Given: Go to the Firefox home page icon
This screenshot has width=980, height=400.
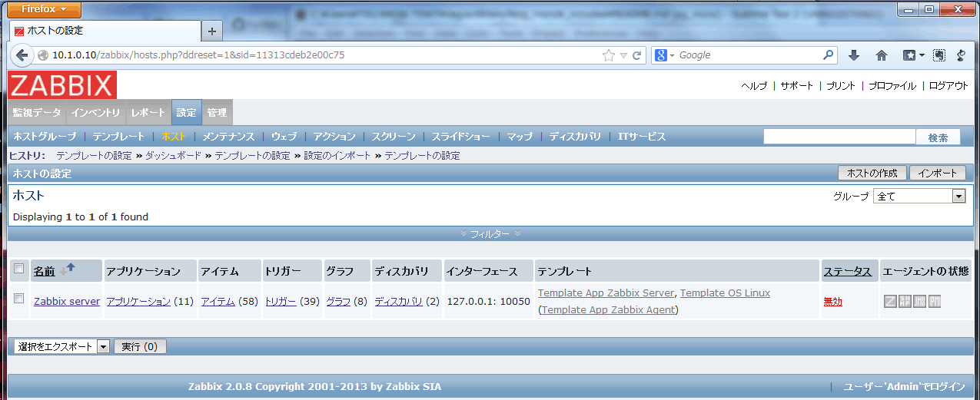Looking at the screenshot, I should (x=882, y=55).
